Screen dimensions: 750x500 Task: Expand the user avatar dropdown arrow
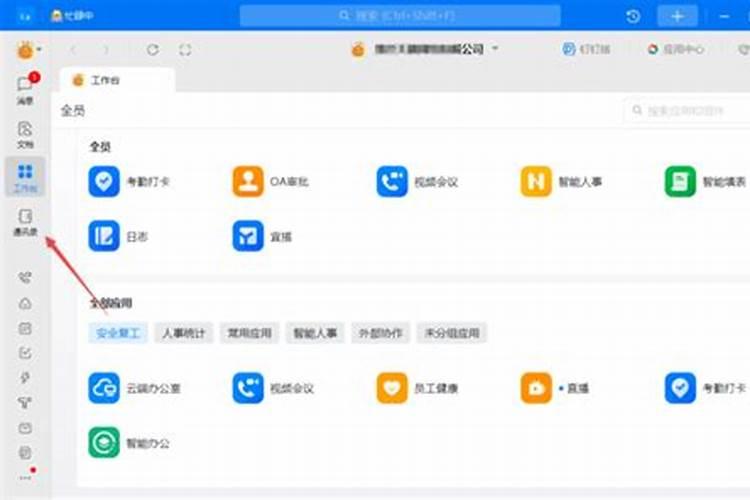(x=39, y=49)
